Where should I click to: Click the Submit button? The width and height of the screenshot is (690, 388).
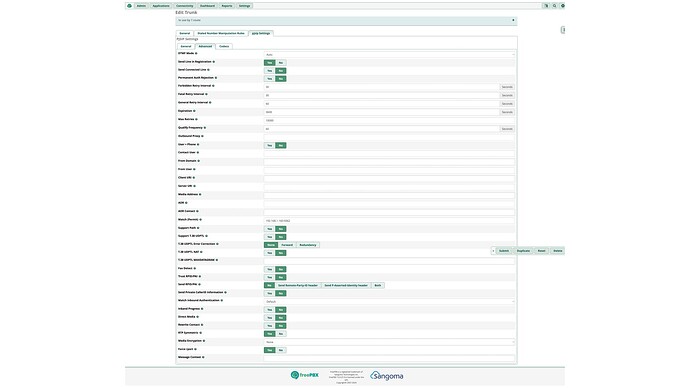coord(504,251)
